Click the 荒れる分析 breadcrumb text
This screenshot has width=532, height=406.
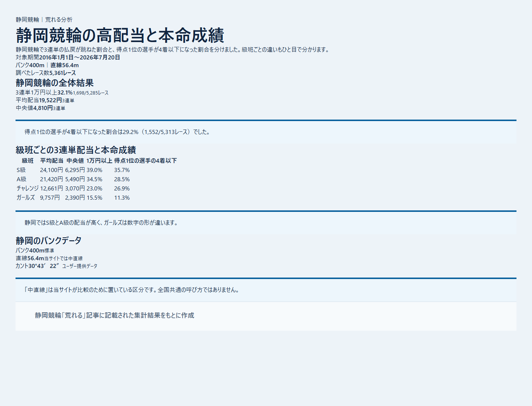pyautogui.click(x=59, y=20)
